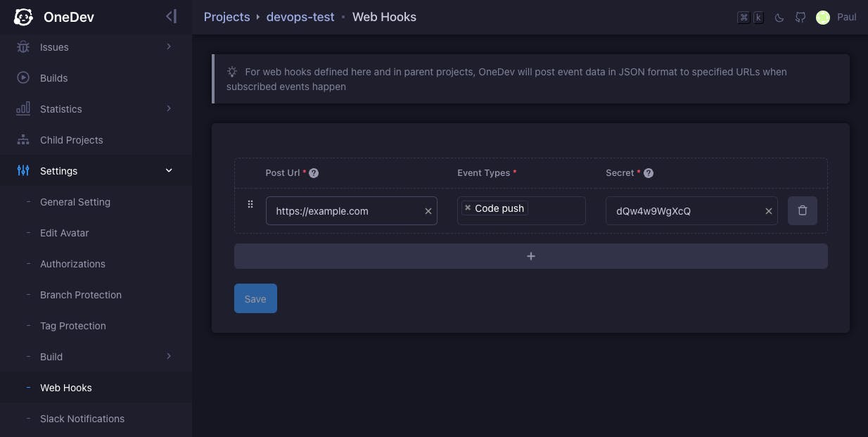This screenshot has width=868, height=437.
Task: Remove the Code push event tag
Action: tap(467, 208)
